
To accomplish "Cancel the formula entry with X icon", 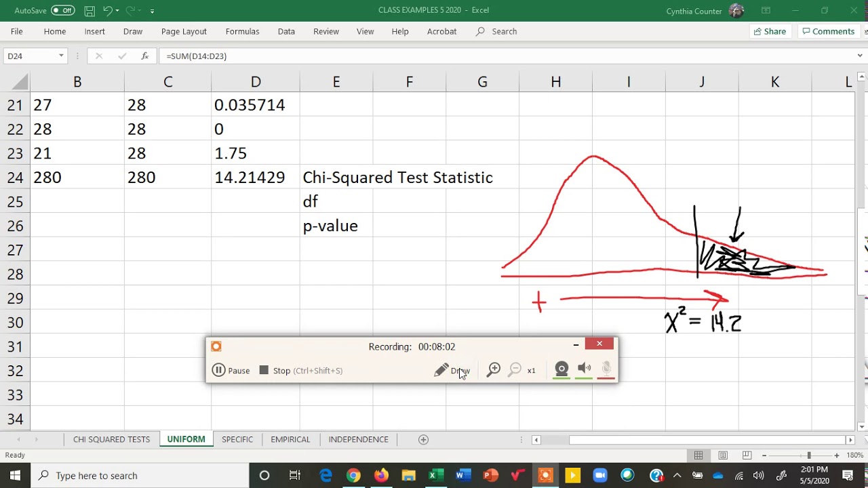I will [x=99, y=56].
